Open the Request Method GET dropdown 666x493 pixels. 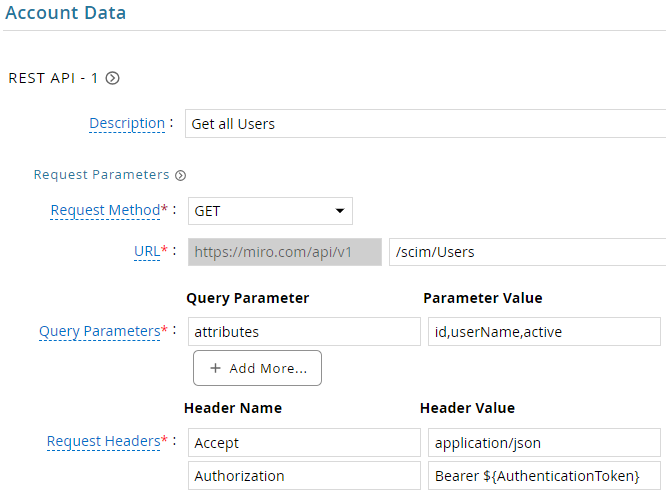pyautogui.click(x=270, y=211)
